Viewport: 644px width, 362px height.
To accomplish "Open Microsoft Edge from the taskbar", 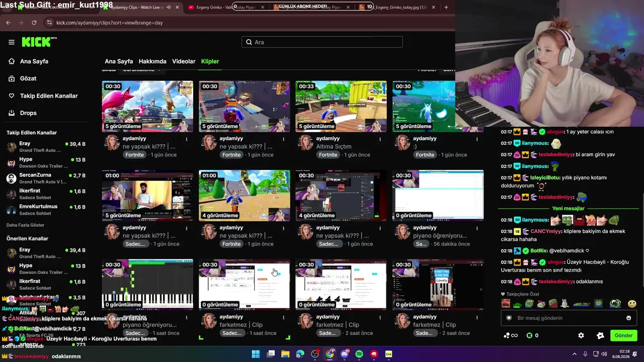I will coord(300,354).
